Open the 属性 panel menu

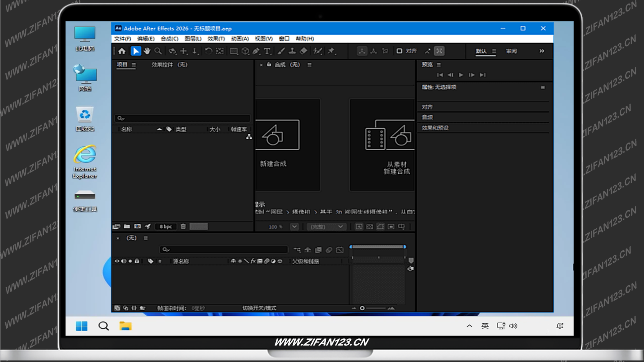(543, 87)
